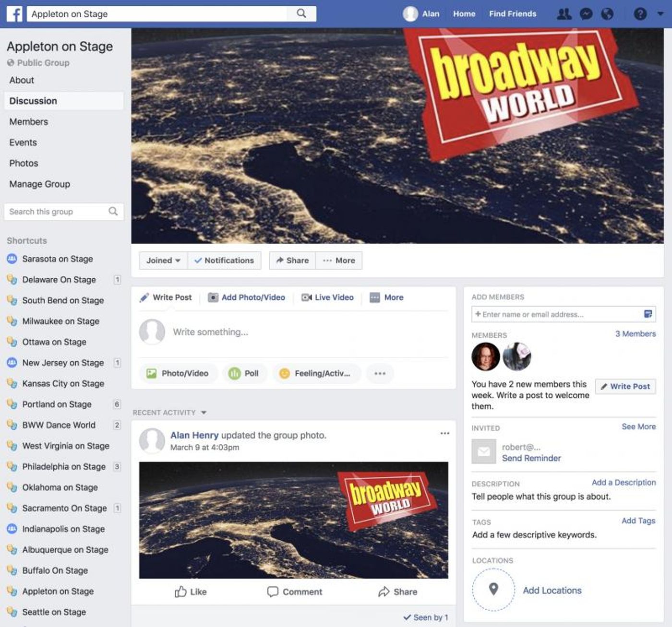Like Alan Henry's group photo post

(x=191, y=592)
